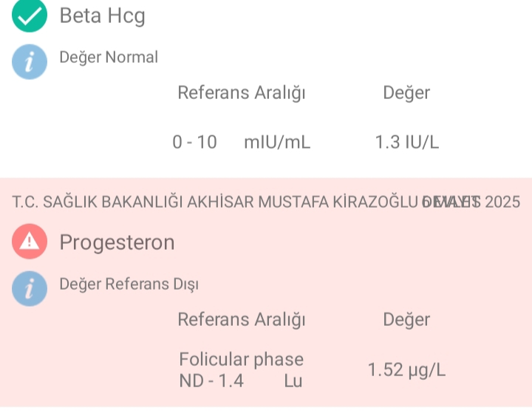Select the Değer Referans Dışı status text

coord(129,284)
